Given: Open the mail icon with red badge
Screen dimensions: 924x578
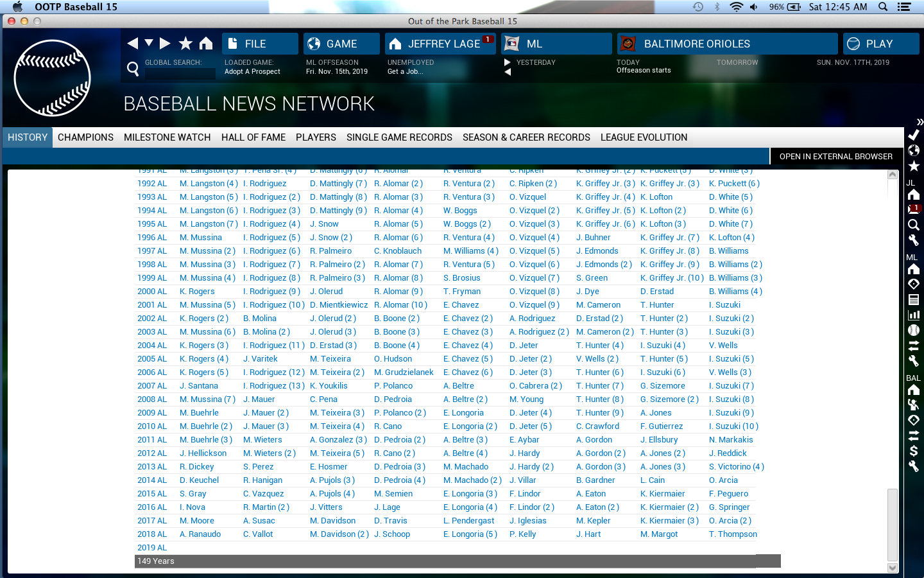Looking at the screenshot, I should (x=914, y=209).
